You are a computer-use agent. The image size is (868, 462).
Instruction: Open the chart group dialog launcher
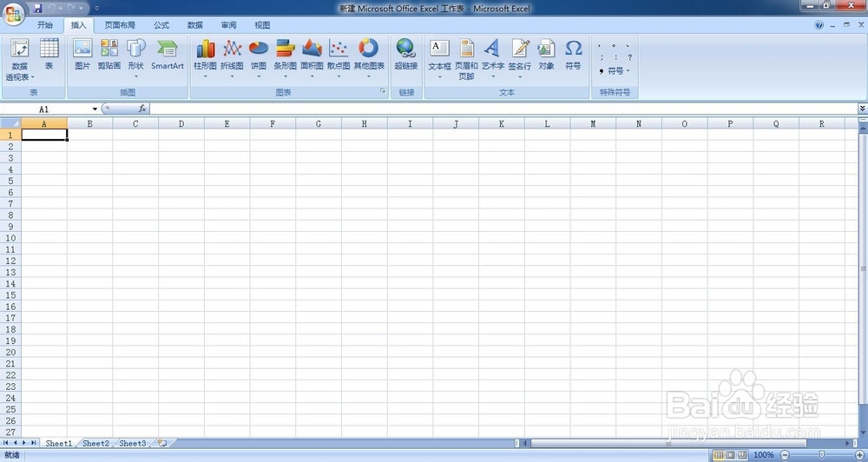point(383,91)
